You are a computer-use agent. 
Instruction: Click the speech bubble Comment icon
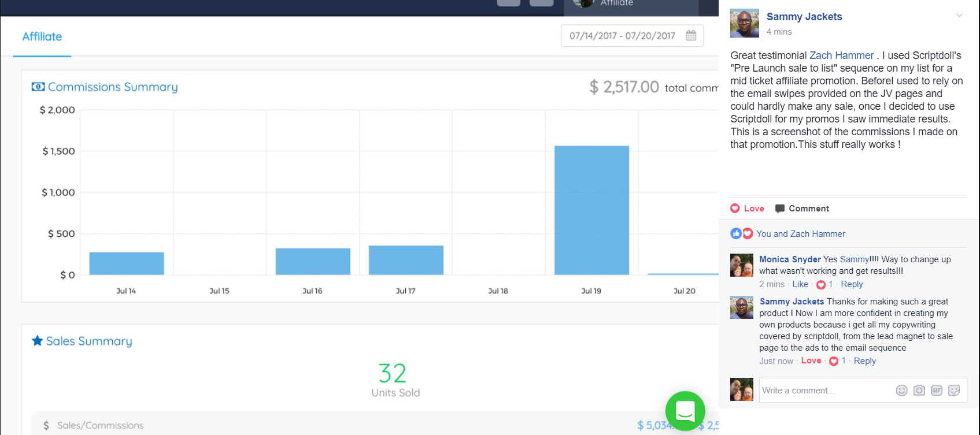pos(780,209)
